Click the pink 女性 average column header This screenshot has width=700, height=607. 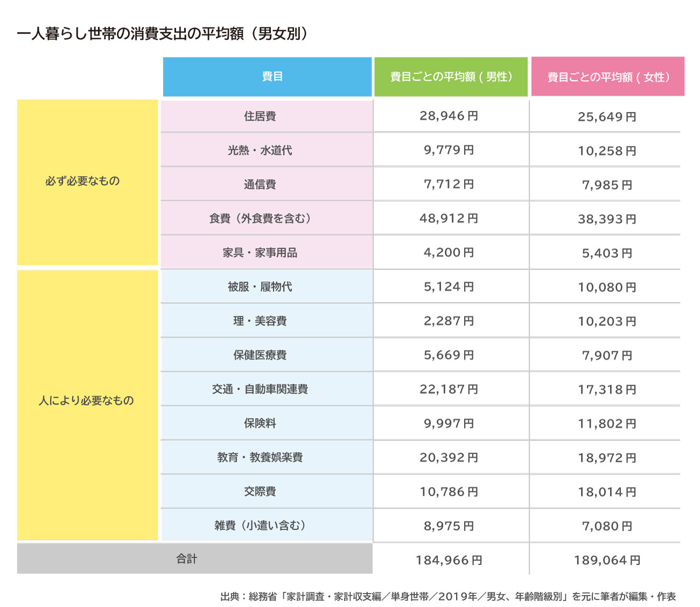(608, 76)
